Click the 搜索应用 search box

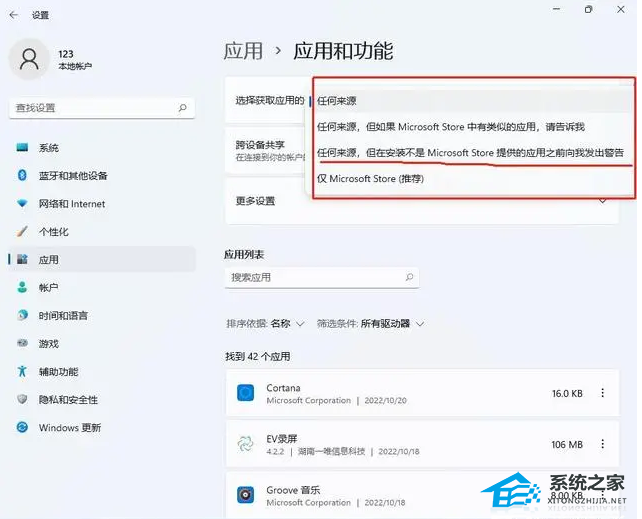320,277
